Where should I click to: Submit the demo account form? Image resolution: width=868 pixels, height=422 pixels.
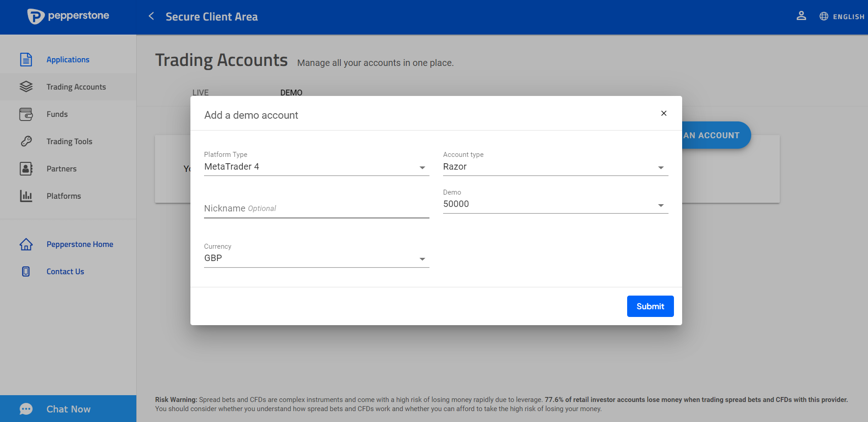(650, 306)
